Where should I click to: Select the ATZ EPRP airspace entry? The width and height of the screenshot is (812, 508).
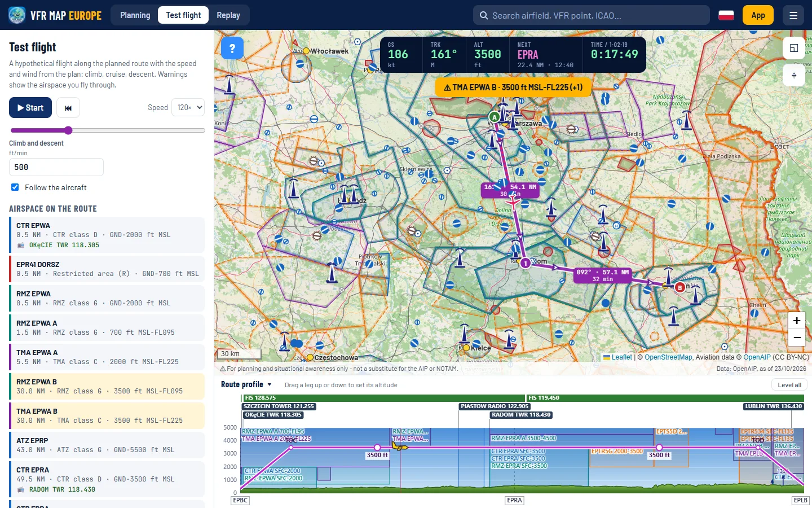click(x=107, y=445)
